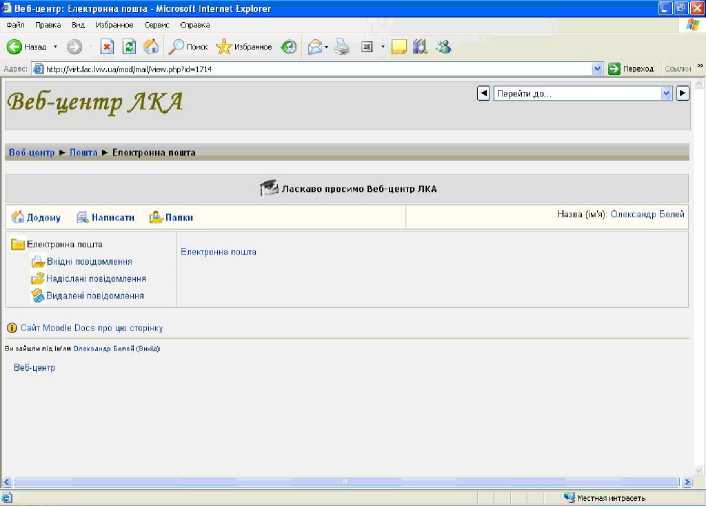The image size is (706, 507).
Task: Click the Додому house icon
Action: pos(18,217)
